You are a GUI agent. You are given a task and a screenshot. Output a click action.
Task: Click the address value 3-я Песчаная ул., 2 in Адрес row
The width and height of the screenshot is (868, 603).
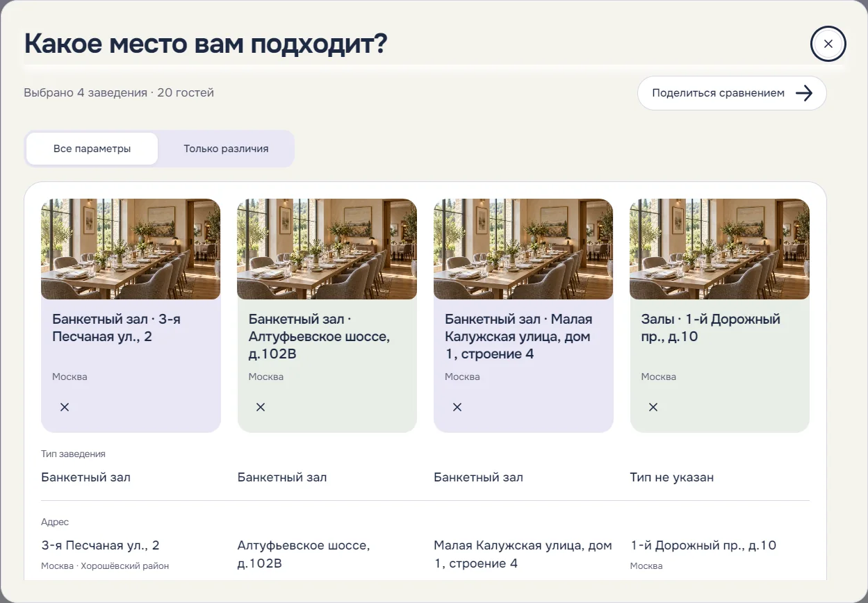100,545
